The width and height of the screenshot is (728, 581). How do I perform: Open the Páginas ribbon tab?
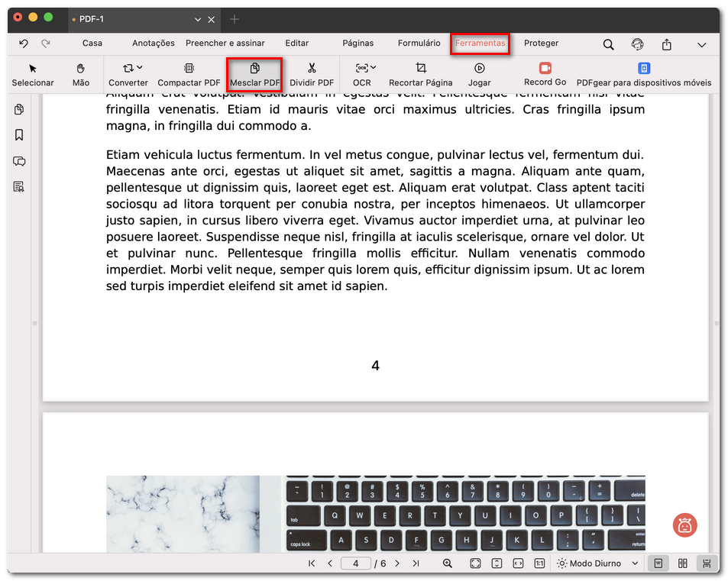[x=358, y=44]
